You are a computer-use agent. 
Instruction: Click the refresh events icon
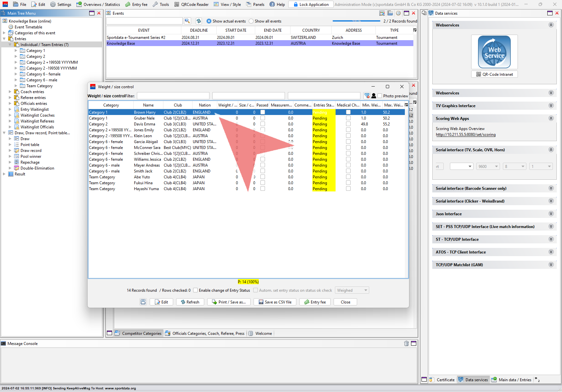tap(199, 21)
